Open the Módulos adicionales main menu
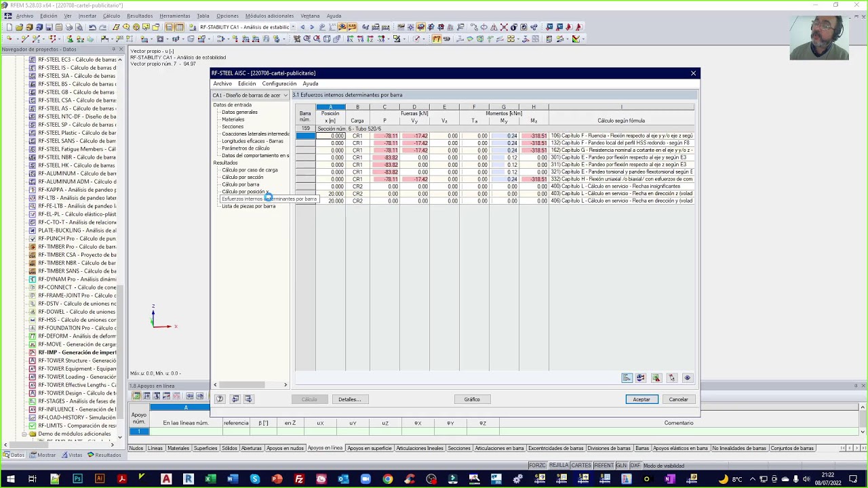The image size is (868, 488). coord(270,16)
